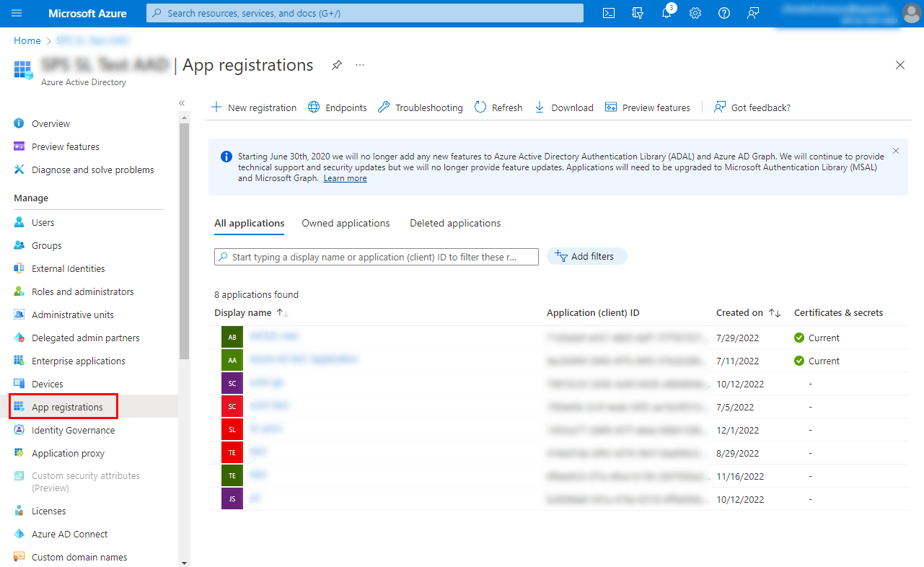Open Endpoints
924x567 pixels.
coord(338,107)
